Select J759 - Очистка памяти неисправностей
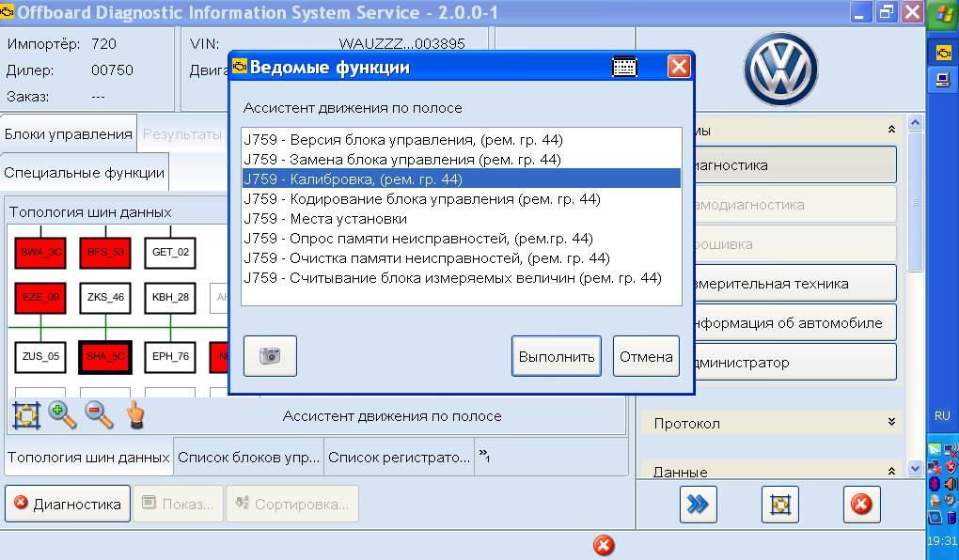The image size is (959, 560). point(461,258)
